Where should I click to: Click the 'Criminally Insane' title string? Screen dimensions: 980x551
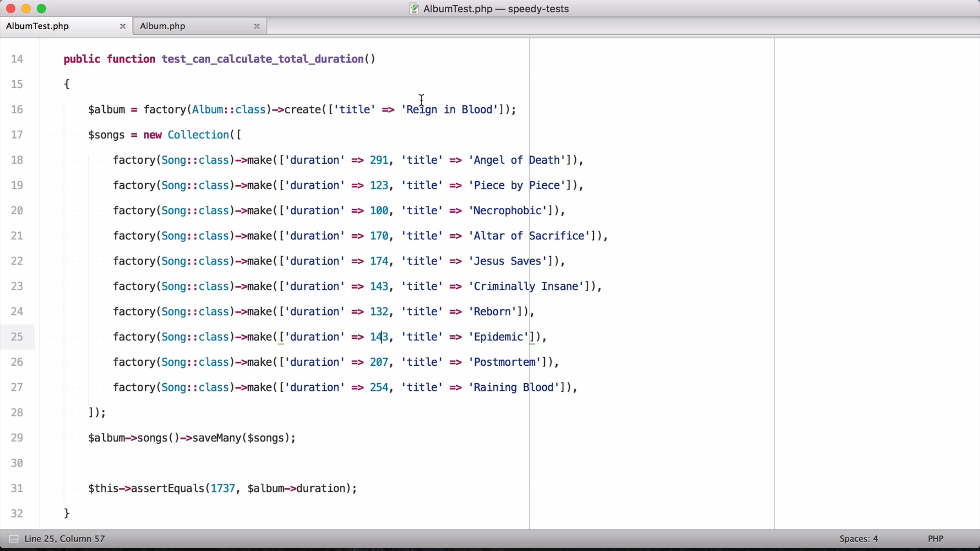coord(526,287)
